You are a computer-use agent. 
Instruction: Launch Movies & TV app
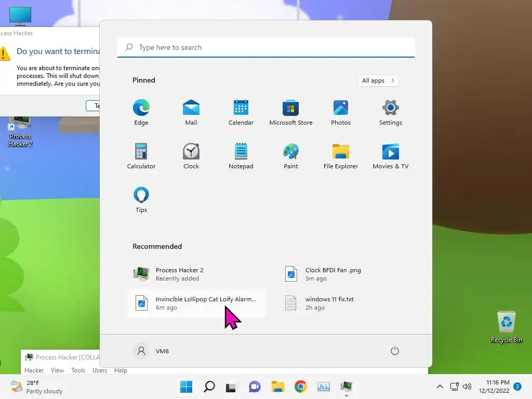(x=391, y=156)
